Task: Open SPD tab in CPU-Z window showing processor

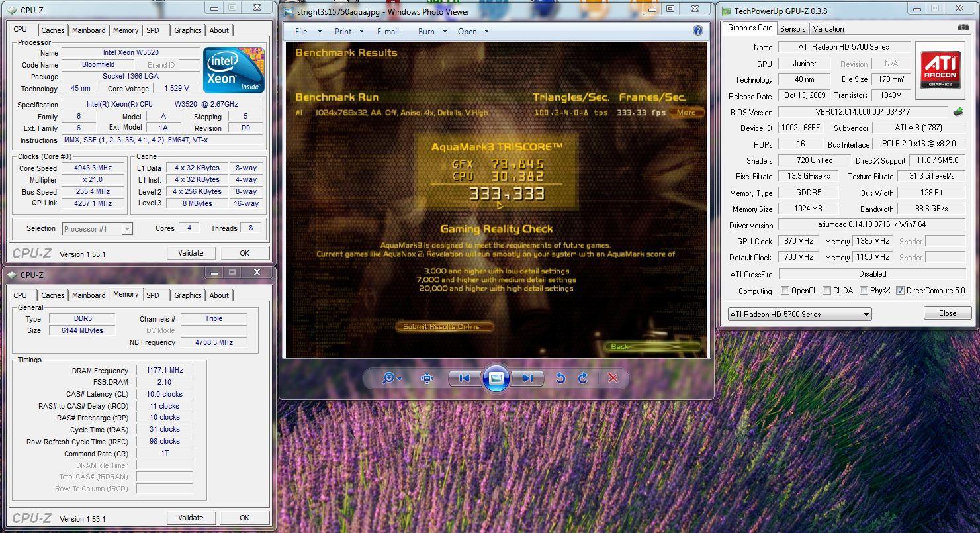Action: point(153,30)
